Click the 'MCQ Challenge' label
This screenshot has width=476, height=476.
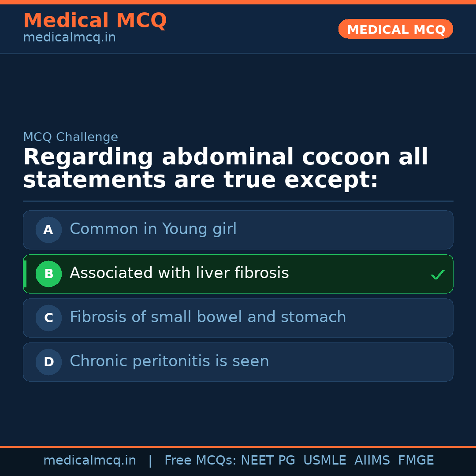click(x=71, y=137)
